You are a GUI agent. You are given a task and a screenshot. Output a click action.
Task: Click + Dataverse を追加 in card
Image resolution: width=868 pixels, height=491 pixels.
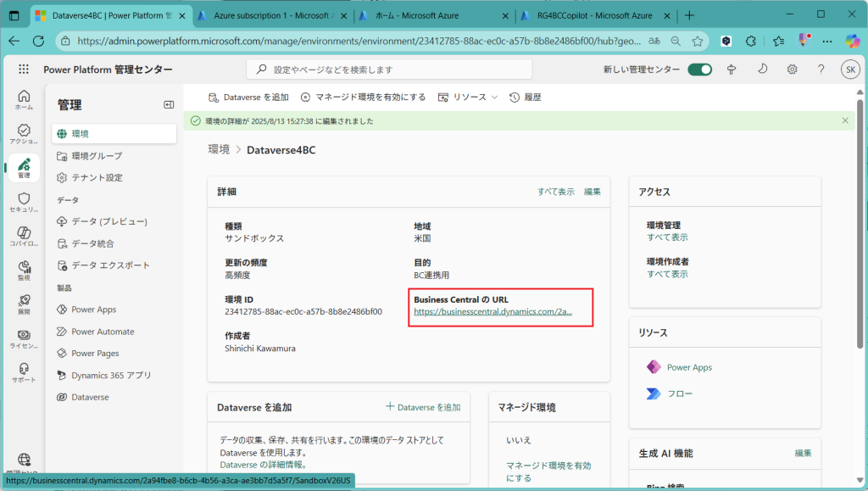[423, 407]
